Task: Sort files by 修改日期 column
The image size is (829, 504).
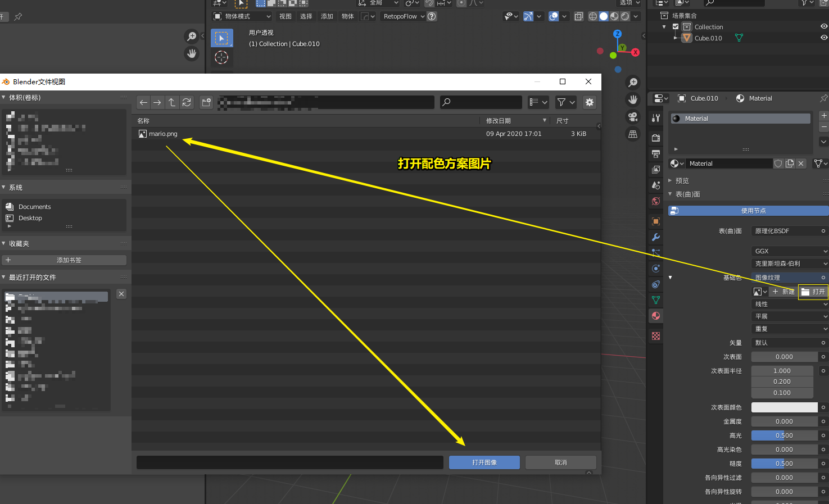Action: point(499,121)
